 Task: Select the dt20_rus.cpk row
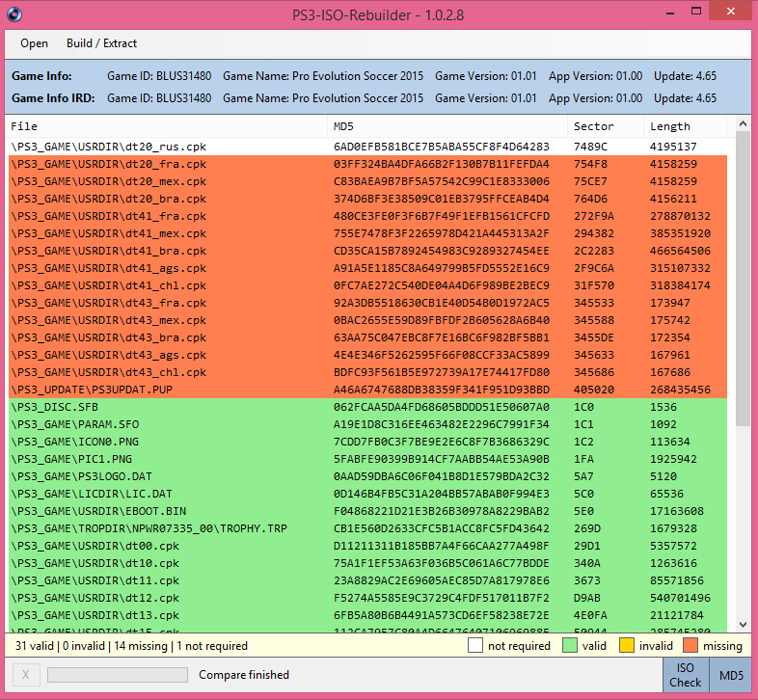click(x=367, y=147)
